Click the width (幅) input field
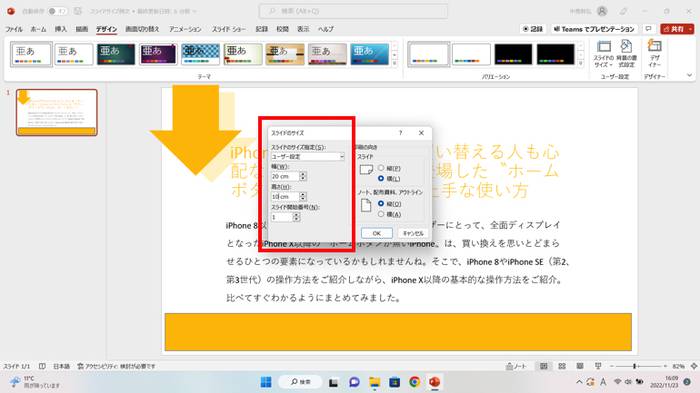Viewport: 700px width, 393px height. [285, 176]
